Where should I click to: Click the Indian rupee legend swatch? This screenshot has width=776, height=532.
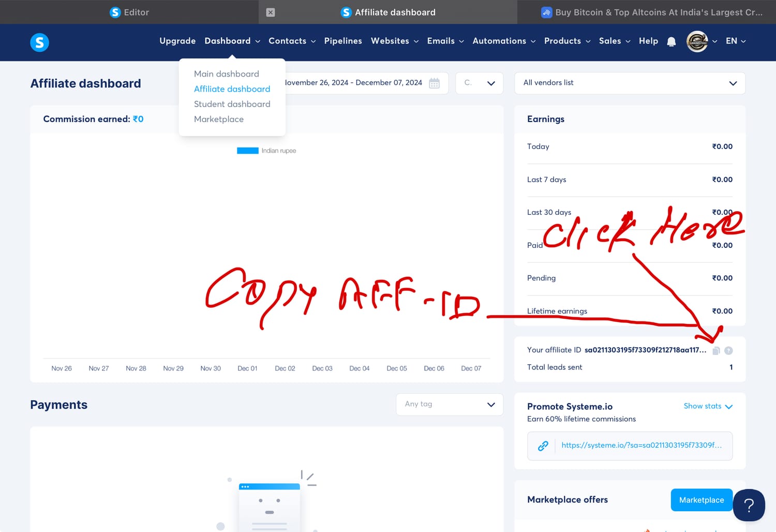point(248,151)
